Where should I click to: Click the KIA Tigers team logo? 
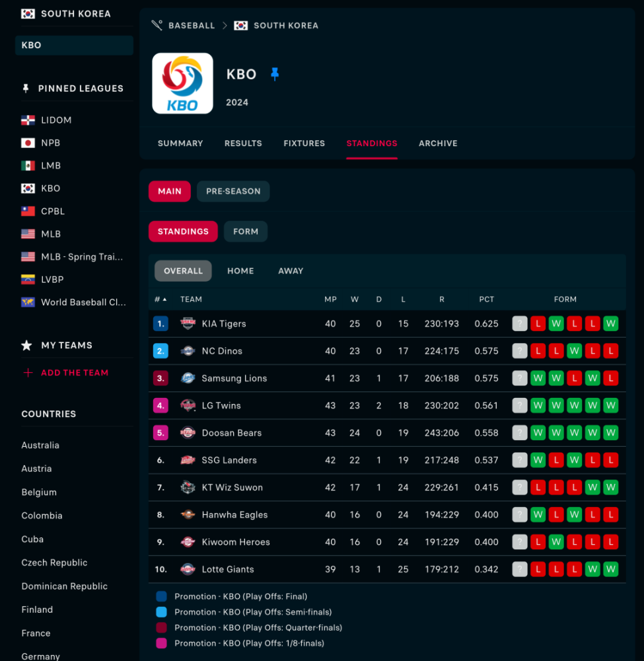click(x=188, y=323)
